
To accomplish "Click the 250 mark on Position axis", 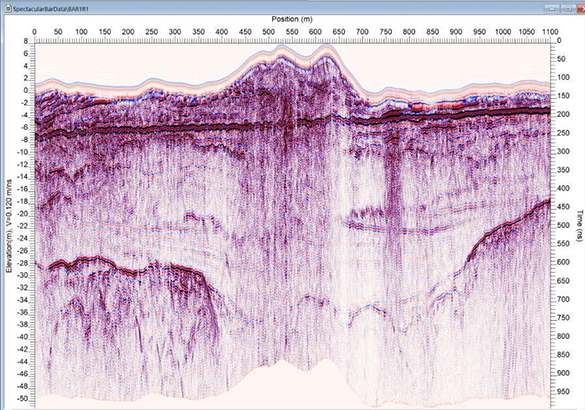I will pos(151,32).
